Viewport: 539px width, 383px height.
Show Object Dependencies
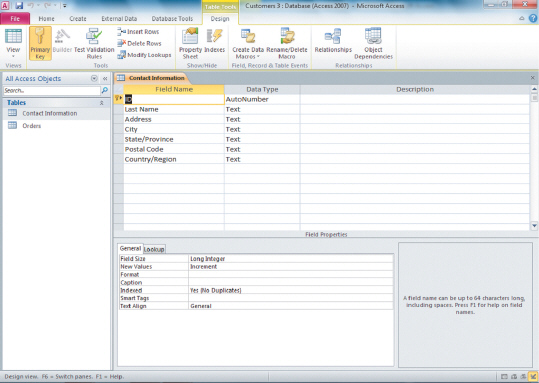click(373, 43)
